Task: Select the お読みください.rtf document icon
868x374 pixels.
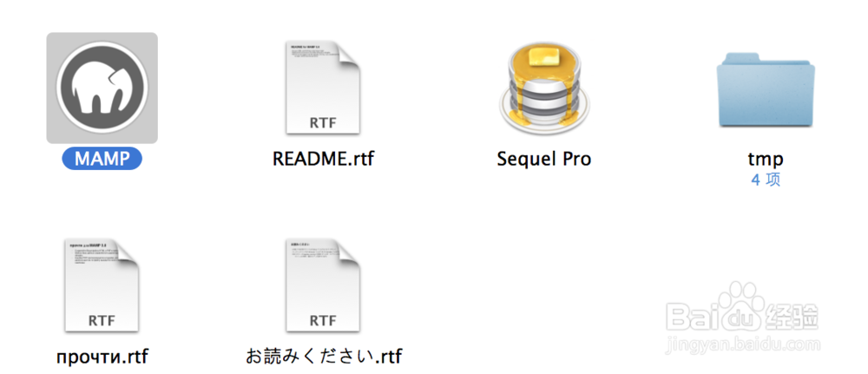Action: [323, 286]
